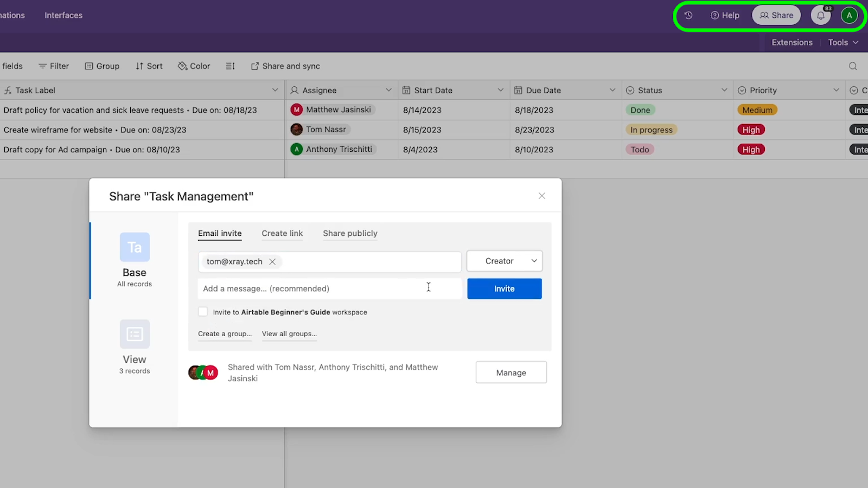Open Share and sync
Screen dimensions: 868x488
(x=285, y=66)
